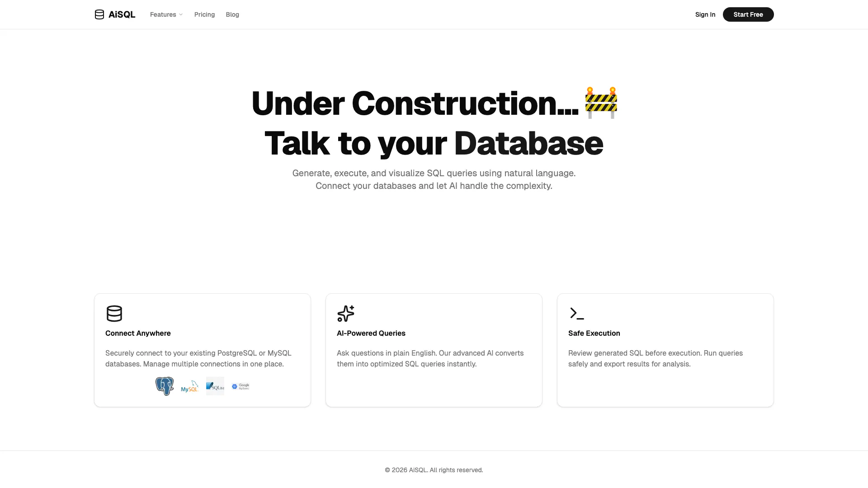The height and width of the screenshot is (488, 868).
Task: Click the terminal prompt icon in Safe Execution card
Action: [x=576, y=313]
